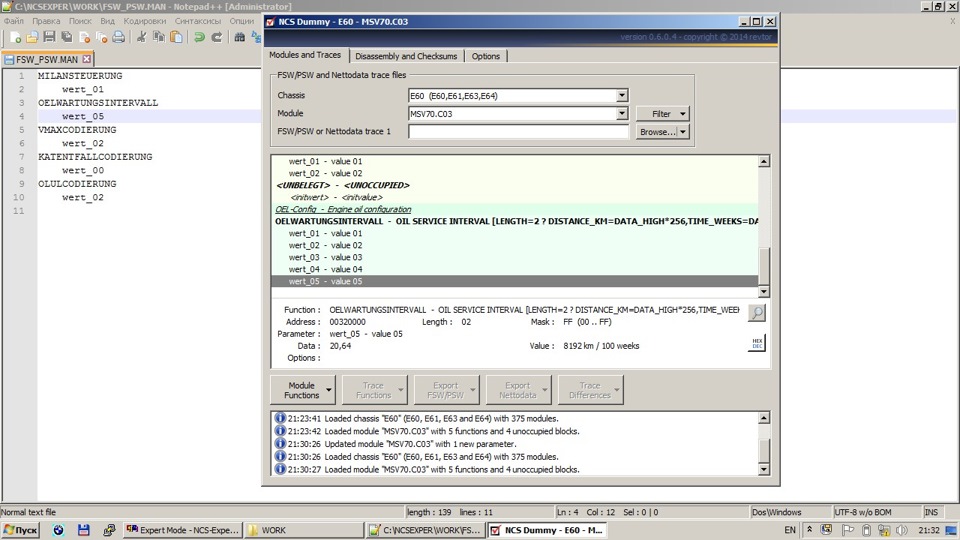Click the Close document icon in Notepad++ toolbar
960x540 pixels.
pyautogui.click(x=84, y=37)
